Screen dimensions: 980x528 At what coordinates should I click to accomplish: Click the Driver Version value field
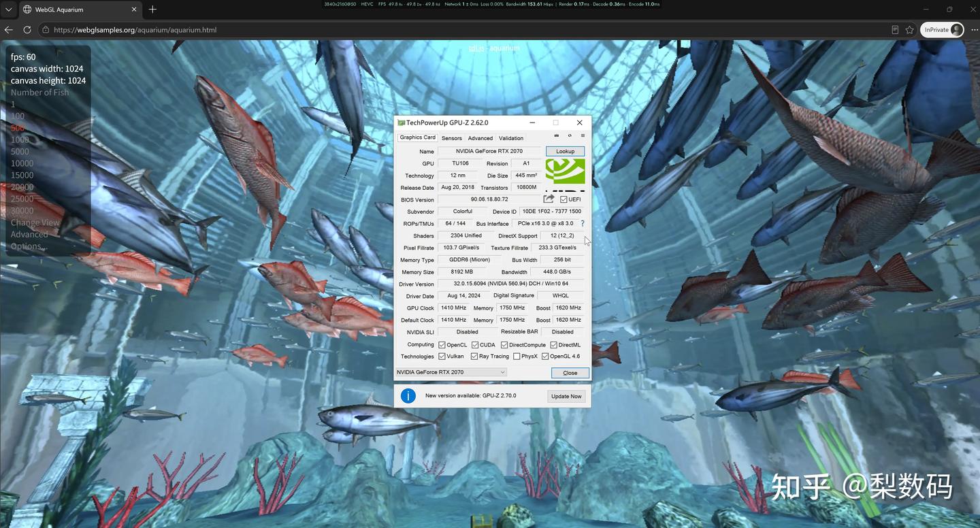[510, 284]
